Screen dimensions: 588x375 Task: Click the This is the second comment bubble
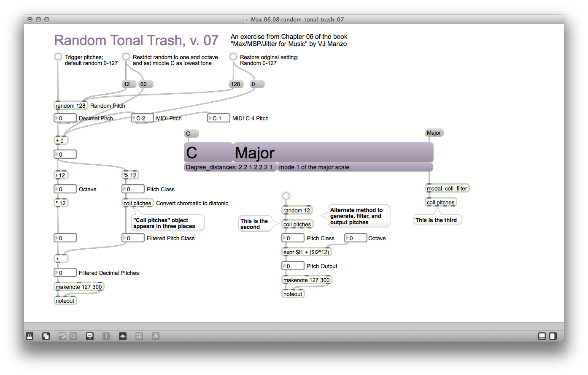click(x=254, y=224)
